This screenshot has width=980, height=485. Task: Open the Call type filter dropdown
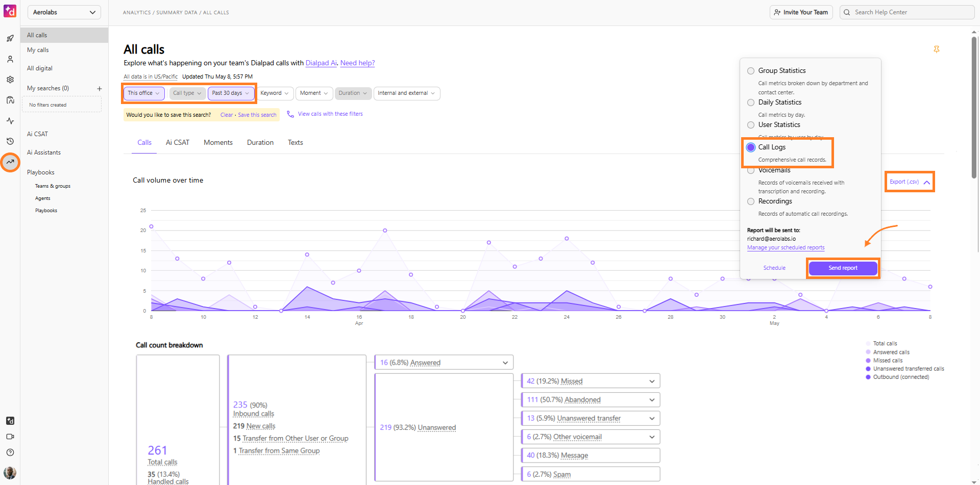click(187, 93)
